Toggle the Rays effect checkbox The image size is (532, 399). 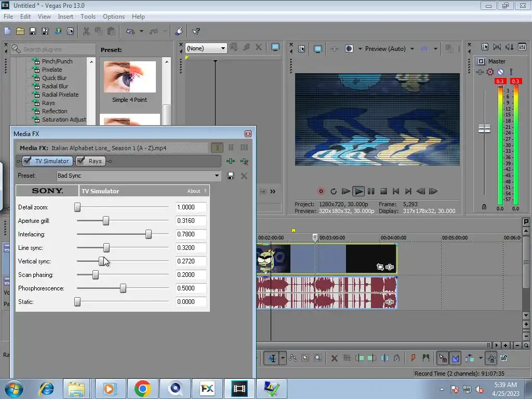tap(81, 161)
